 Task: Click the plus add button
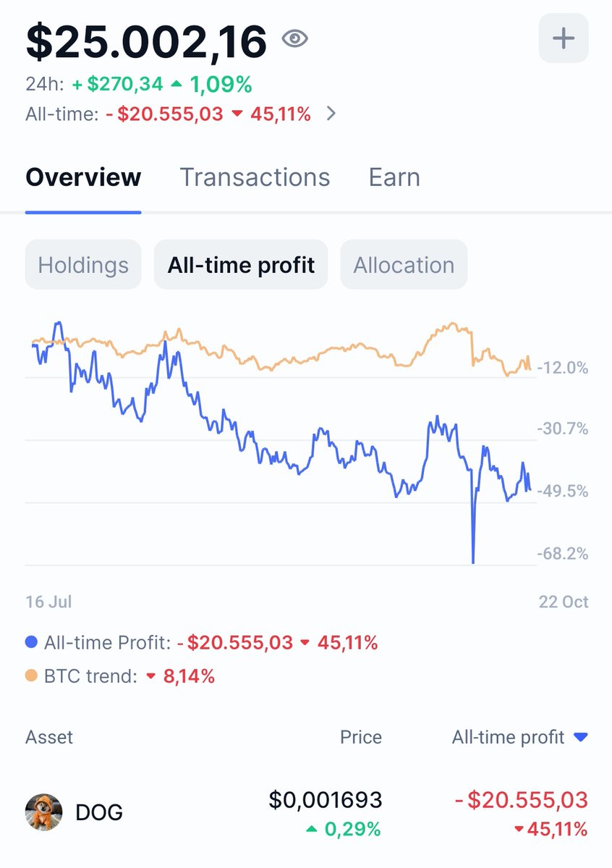pyautogui.click(x=564, y=38)
